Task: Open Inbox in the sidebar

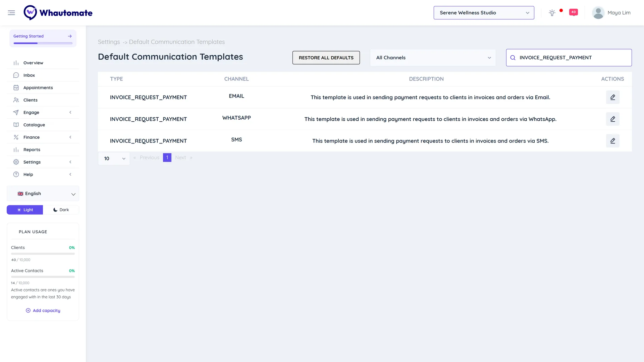Action: pos(43,75)
